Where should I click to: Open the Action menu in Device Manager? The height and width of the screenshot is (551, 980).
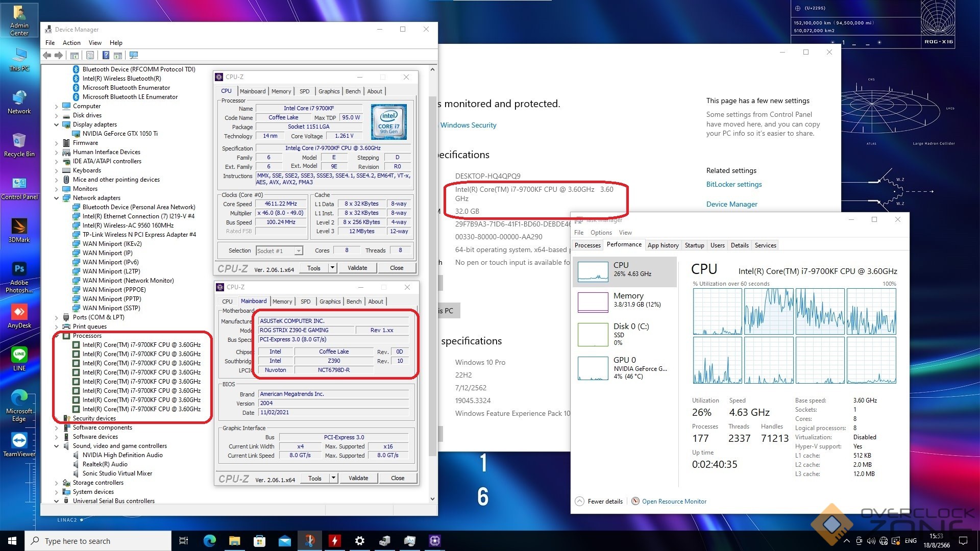click(71, 43)
